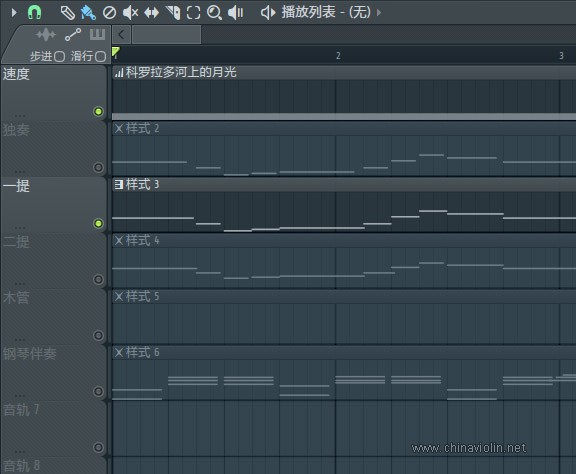Select the 音轨 7 track header

(x=54, y=430)
